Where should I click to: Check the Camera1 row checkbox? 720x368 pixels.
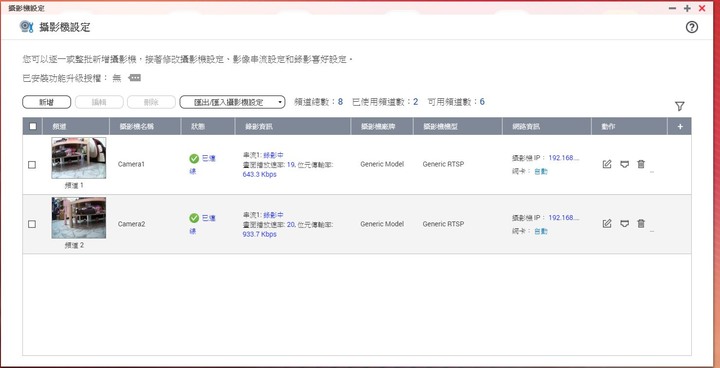(32, 164)
